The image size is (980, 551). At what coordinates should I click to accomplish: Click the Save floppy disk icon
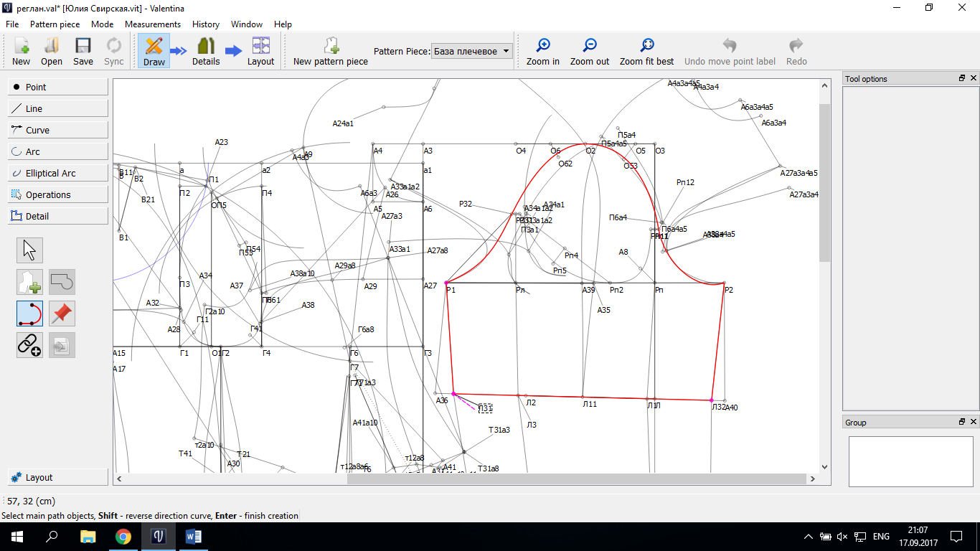(x=83, y=51)
